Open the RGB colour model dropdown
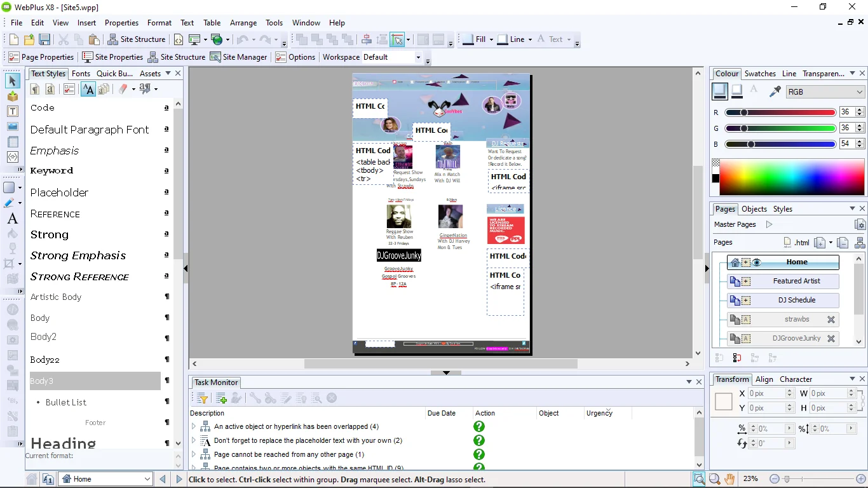Viewport: 868px width, 488px height. tap(825, 92)
